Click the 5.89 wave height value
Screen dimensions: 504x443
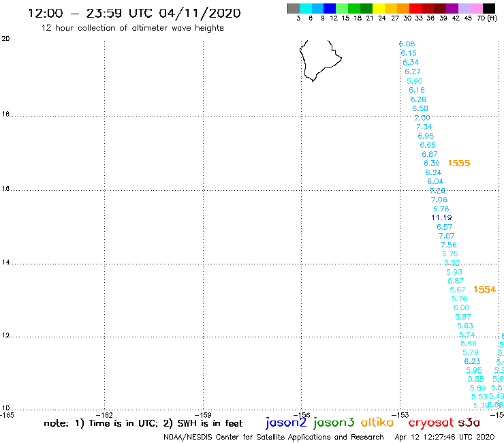point(477,388)
